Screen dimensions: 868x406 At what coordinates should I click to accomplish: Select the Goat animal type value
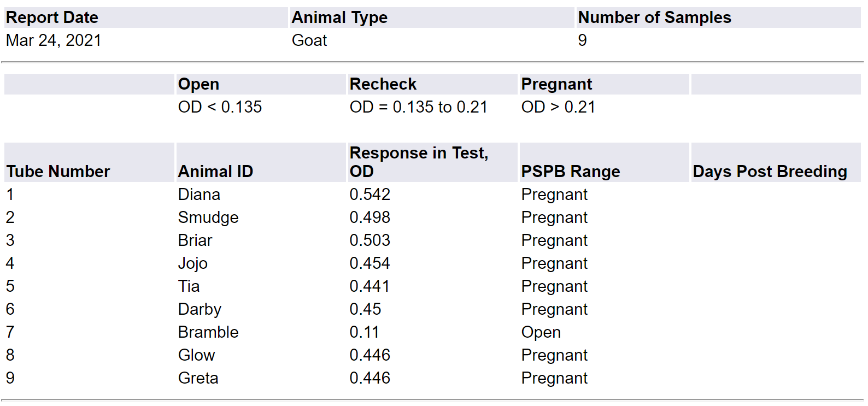(309, 40)
